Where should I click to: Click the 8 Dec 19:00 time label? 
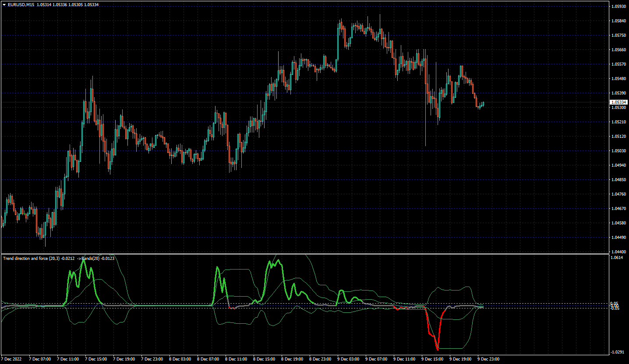click(x=292, y=359)
